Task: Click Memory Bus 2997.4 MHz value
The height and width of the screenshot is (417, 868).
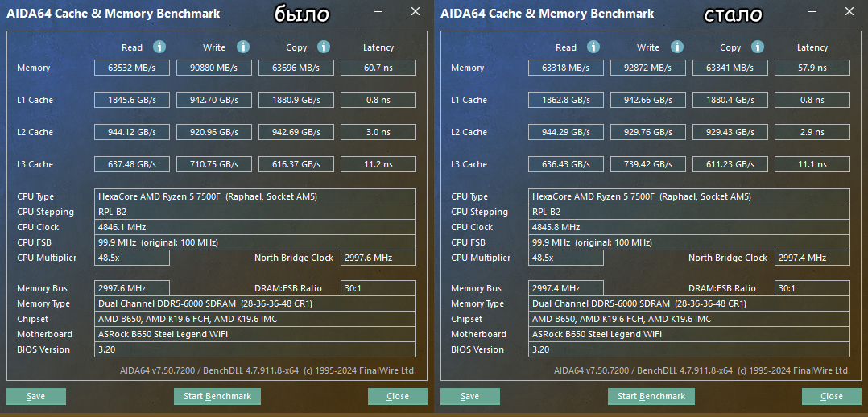Action: (566, 288)
